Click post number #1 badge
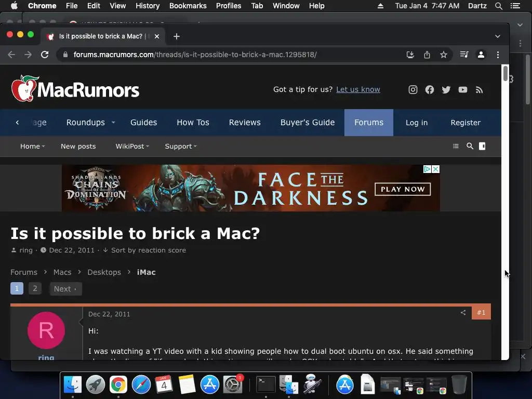 click(481, 312)
